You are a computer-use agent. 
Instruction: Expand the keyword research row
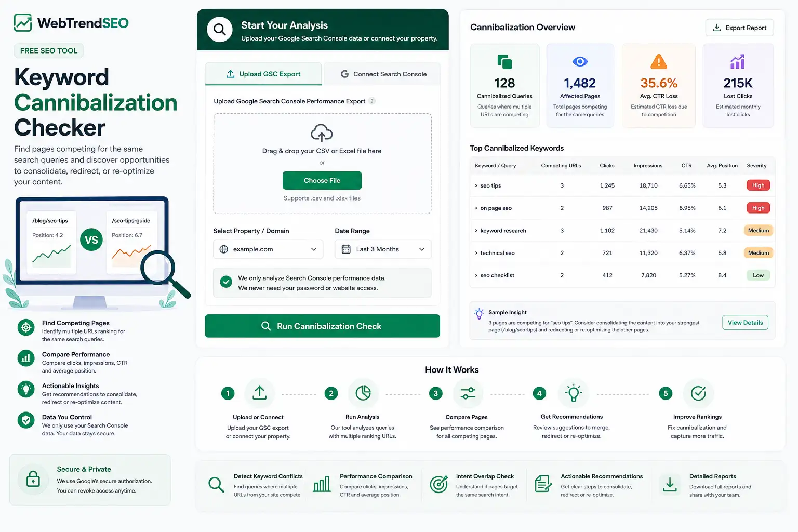coord(476,231)
